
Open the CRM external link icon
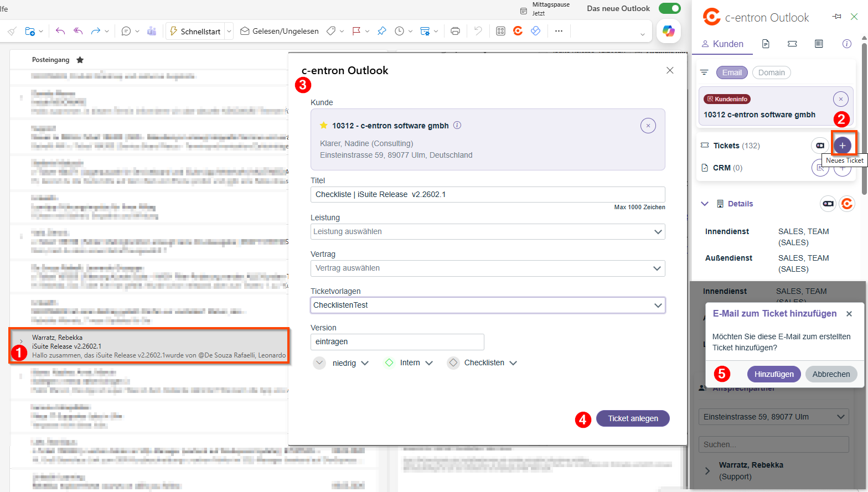point(820,168)
